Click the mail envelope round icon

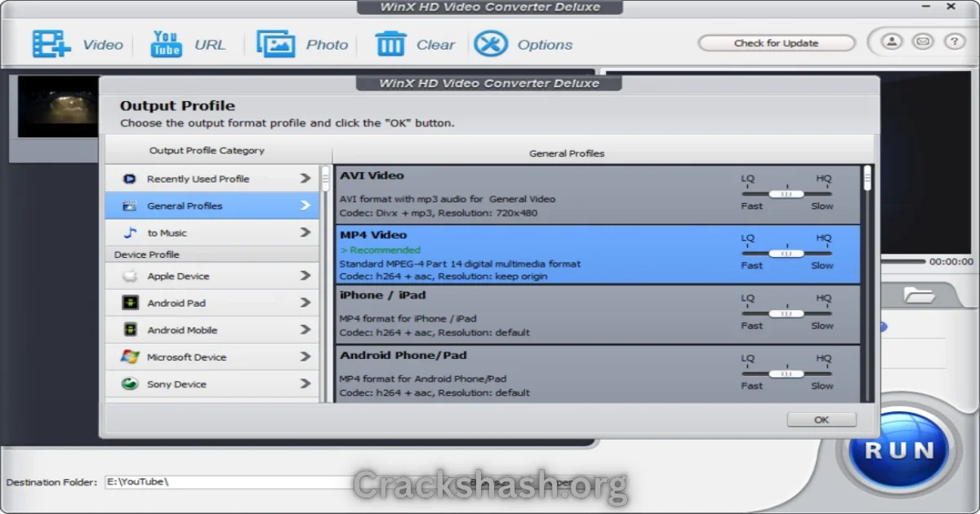pyautogui.click(x=923, y=41)
